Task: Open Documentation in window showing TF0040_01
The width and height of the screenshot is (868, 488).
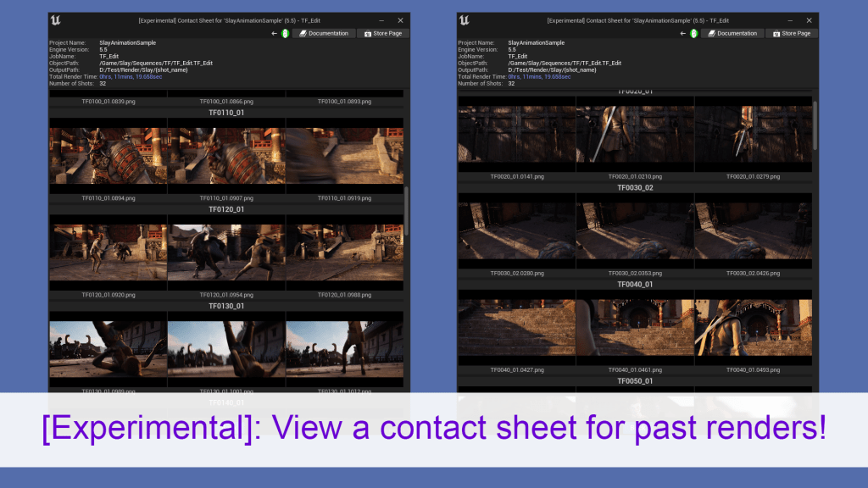Action: coord(732,33)
